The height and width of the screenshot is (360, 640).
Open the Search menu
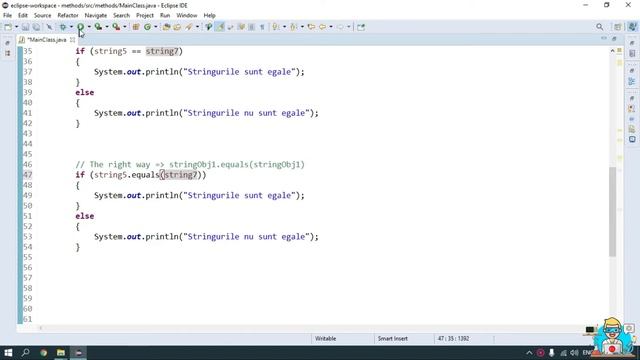click(x=121, y=16)
